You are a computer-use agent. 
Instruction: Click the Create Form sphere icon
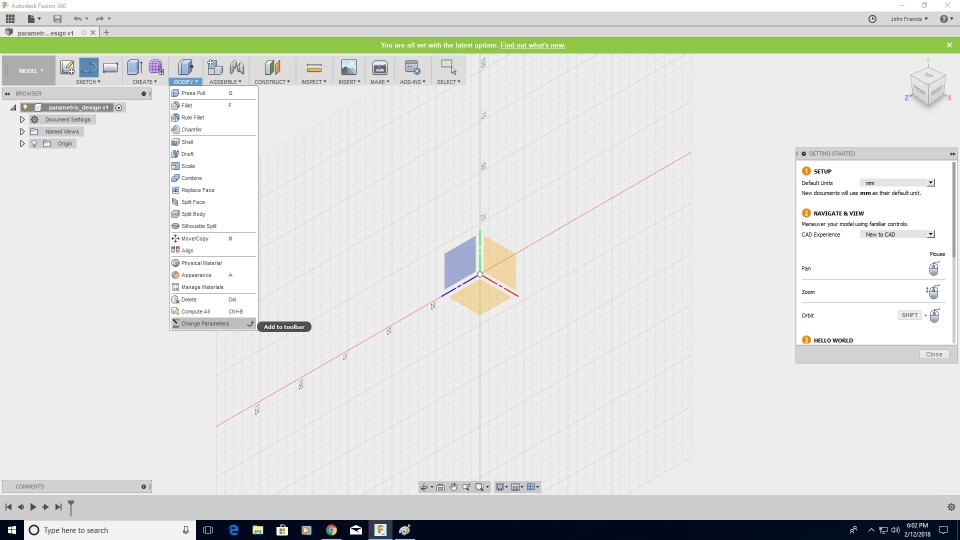(156, 67)
